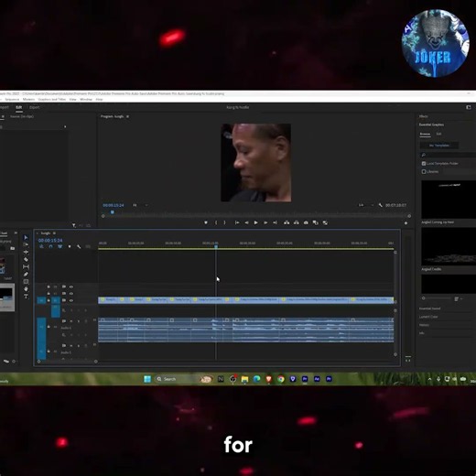Toggle eye of video track holding clips

(71, 300)
